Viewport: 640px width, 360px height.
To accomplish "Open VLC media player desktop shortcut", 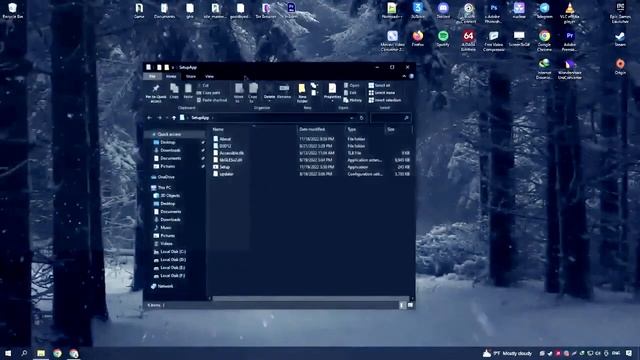I will pyautogui.click(x=569, y=13).
